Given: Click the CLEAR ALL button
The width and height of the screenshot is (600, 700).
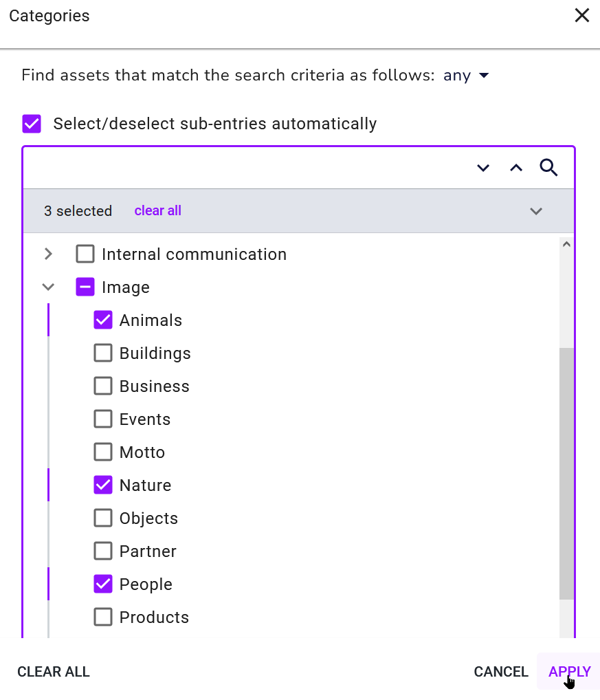Looking at the screenshot, I should click(x=54, y=671).
